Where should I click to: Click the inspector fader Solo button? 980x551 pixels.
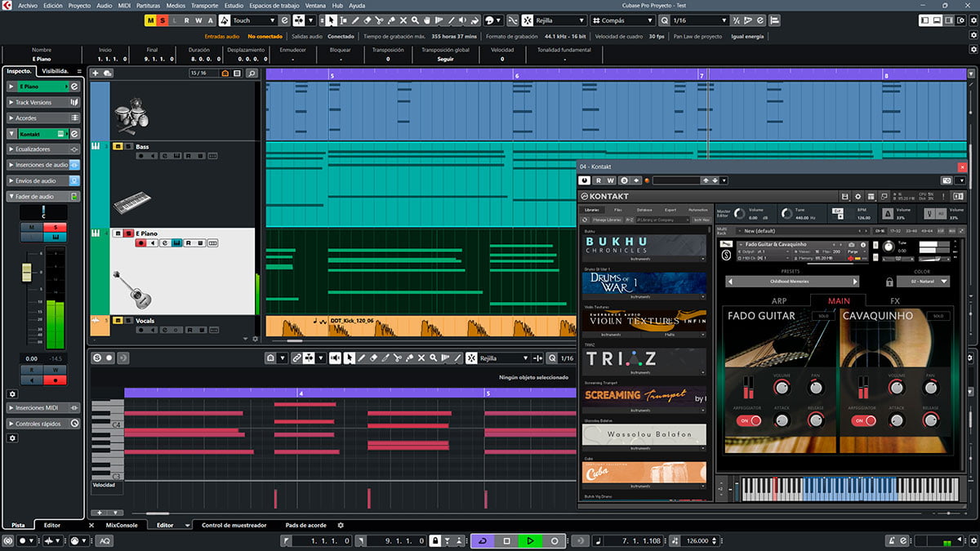coord(56,228)
